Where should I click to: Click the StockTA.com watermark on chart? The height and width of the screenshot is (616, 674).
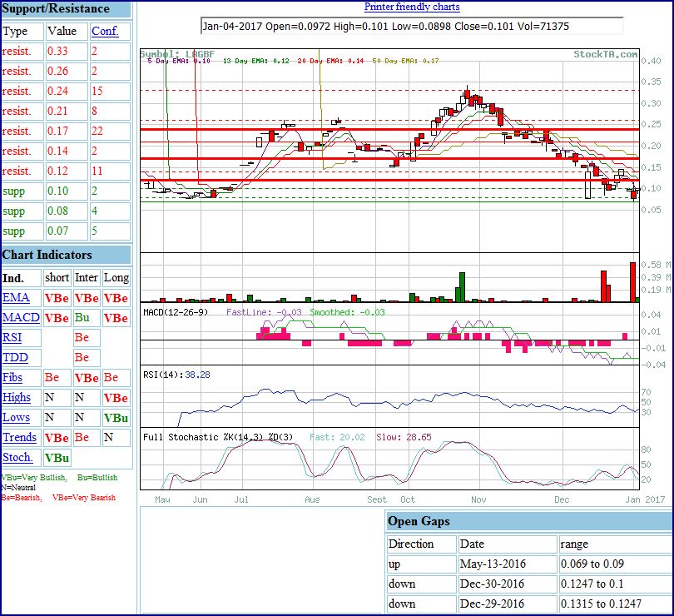606,54
